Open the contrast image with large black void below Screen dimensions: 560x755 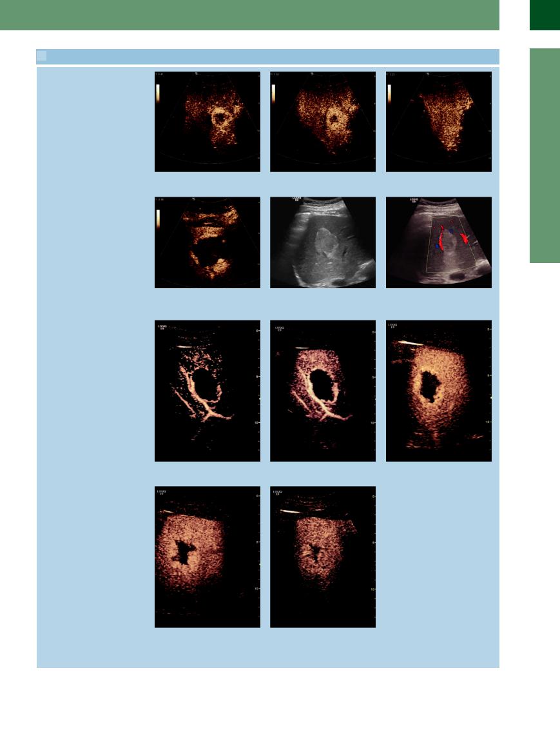(208, 242)
